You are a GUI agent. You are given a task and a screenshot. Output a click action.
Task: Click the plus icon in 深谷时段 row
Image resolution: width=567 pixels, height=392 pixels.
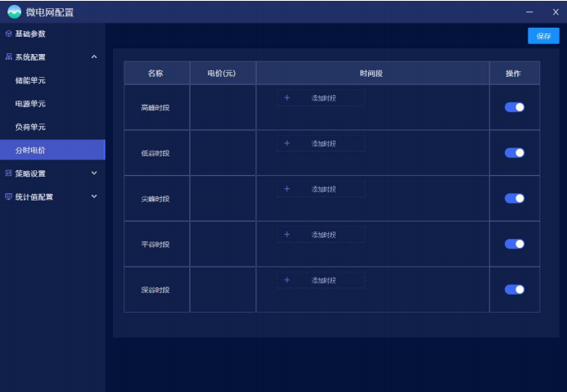pos(286,281)
